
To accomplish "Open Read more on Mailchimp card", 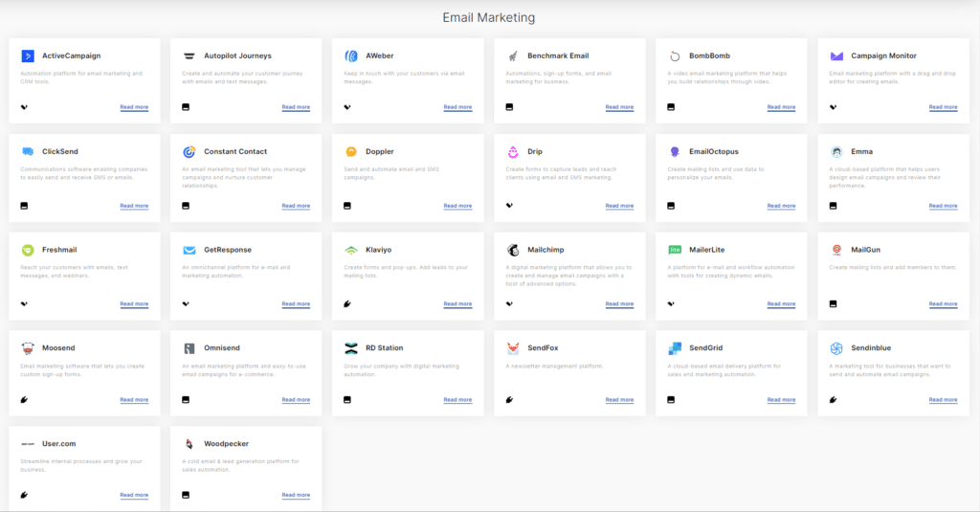I will [x=619, y=303].
